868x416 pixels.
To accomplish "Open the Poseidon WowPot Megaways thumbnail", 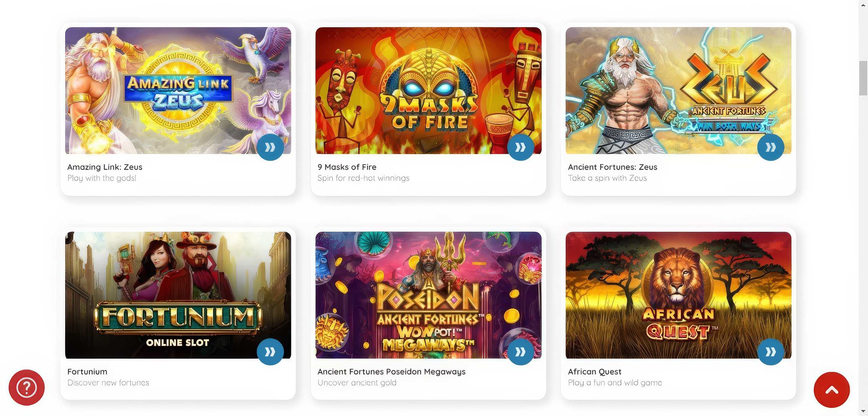I will (x=428, y=295).
